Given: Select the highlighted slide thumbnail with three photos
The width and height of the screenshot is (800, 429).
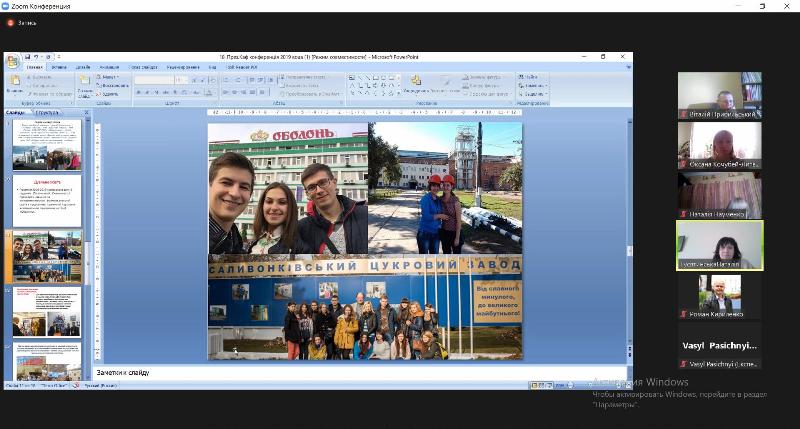Looking at the screenshot, I should click(46, 257).
